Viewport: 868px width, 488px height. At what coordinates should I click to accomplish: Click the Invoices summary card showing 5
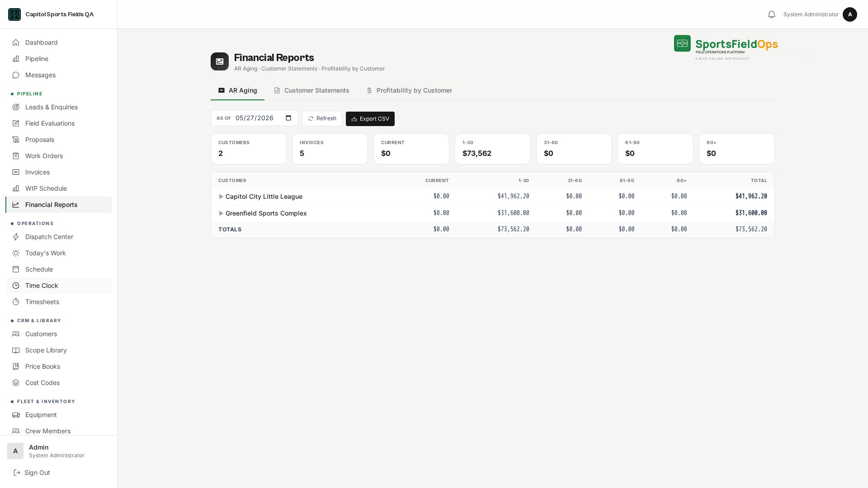(330, 149)
